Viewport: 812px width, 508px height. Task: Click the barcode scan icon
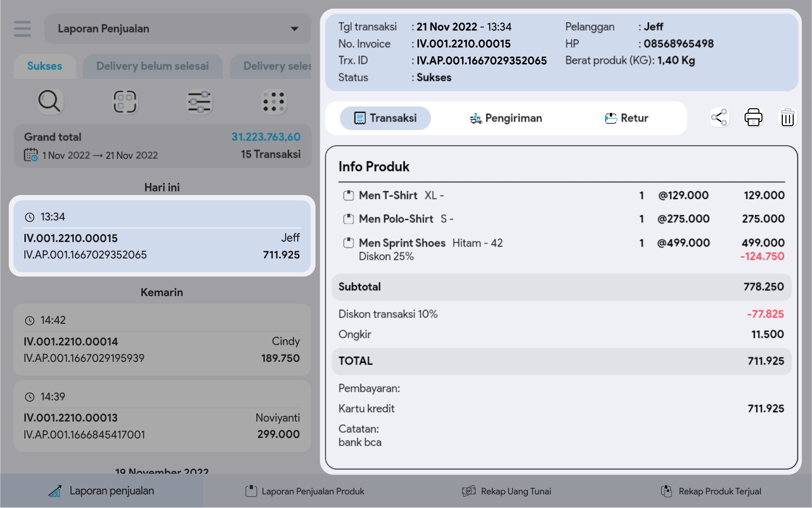pyautogui.click(x=124, y=102)
